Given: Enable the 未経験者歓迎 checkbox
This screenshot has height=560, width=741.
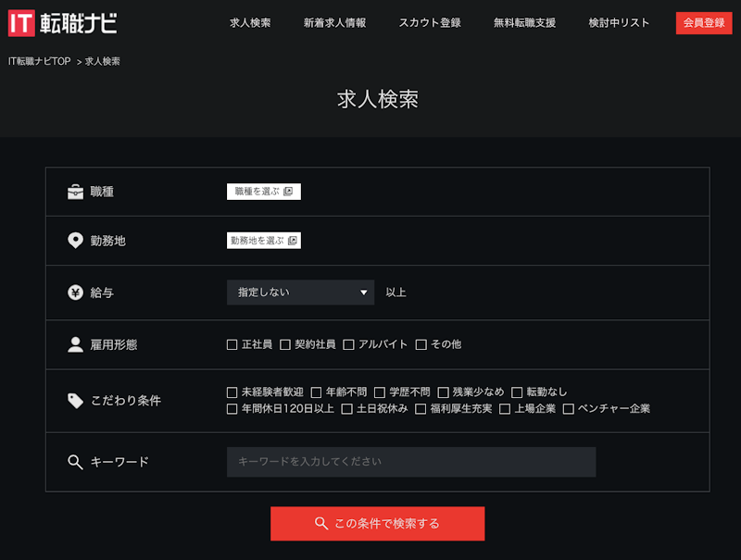Looking at the screenshot, I should coord(232,392).
